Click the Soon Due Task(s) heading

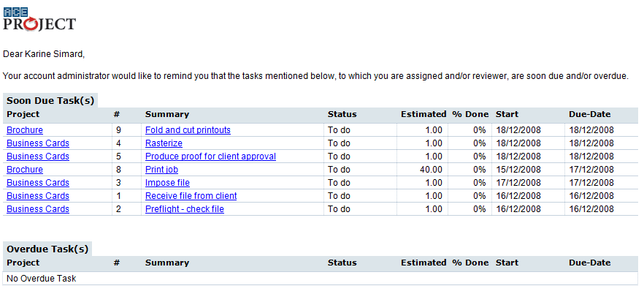(x=50, y=100)
